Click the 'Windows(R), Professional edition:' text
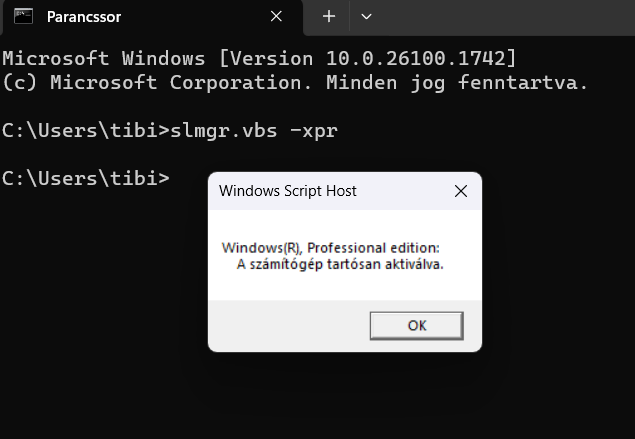Viewport: 635px width, 439px height. click(330, 248)
